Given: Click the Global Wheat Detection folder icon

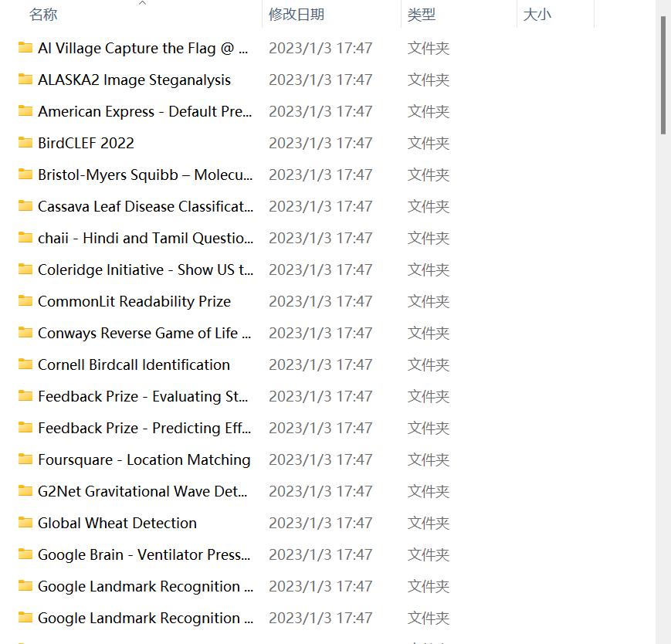Looking at the screenshot, I should (25, 522).
